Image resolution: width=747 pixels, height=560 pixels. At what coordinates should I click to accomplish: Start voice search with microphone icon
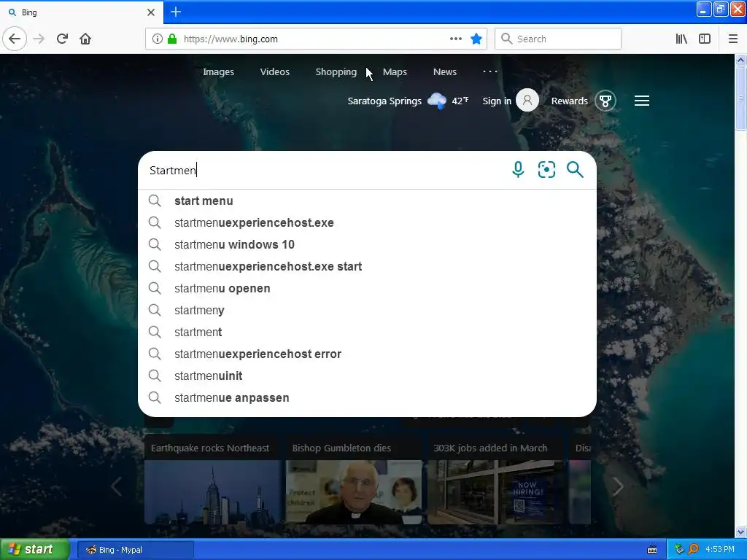coord(518,169)
